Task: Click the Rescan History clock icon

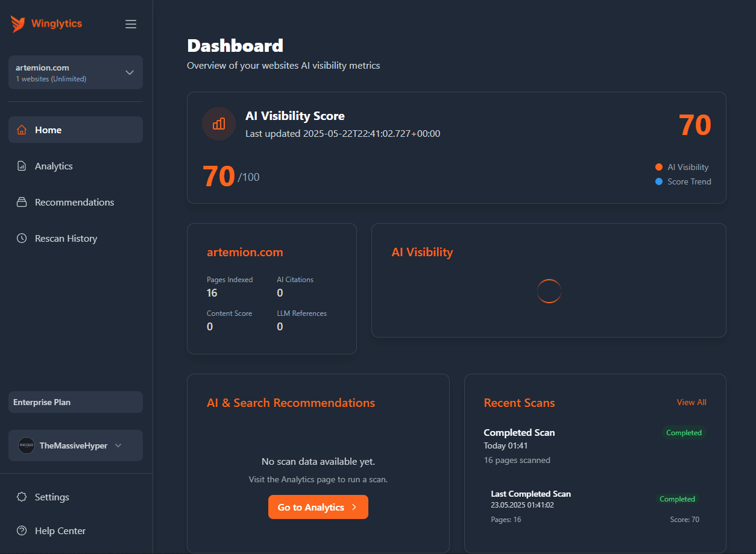Action: coord(22,238)
